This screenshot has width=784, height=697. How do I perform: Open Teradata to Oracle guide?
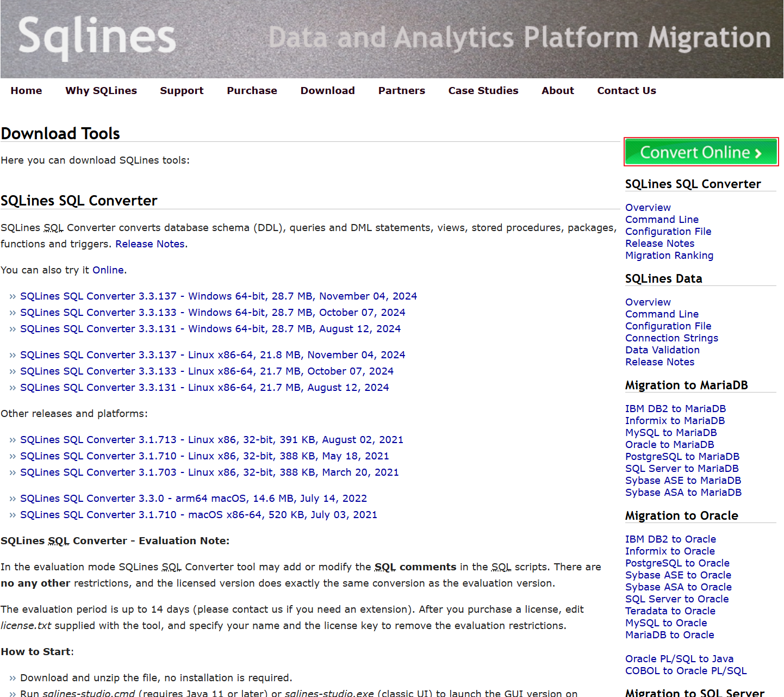[x=670, y=611]
